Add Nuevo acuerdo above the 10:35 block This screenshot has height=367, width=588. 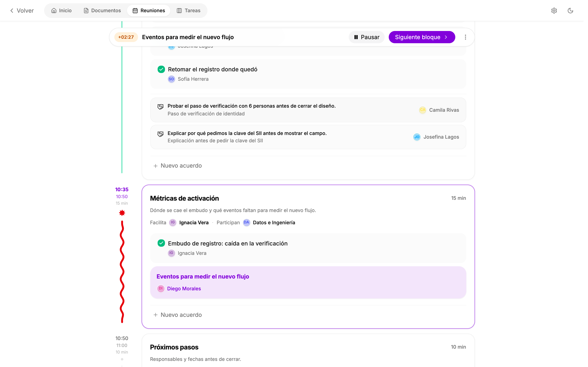177,166
